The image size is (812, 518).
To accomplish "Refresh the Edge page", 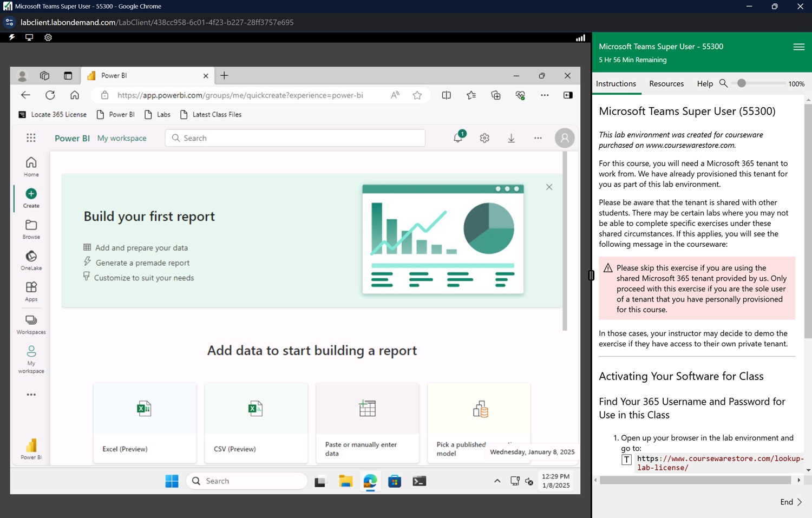I will (50, 95).
